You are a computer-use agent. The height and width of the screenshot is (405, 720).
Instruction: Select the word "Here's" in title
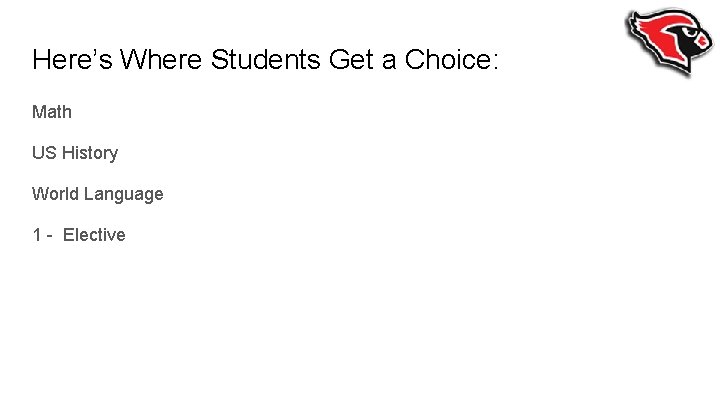[x=72, y=60]
